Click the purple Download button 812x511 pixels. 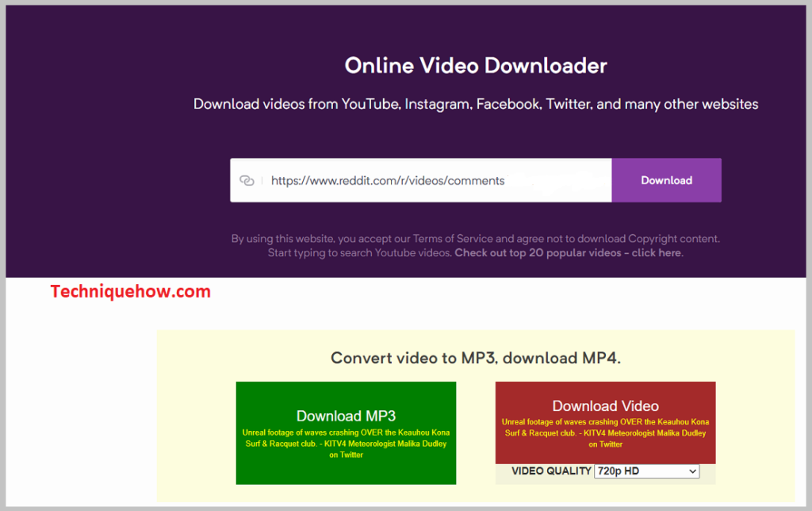tap(666, 180)
